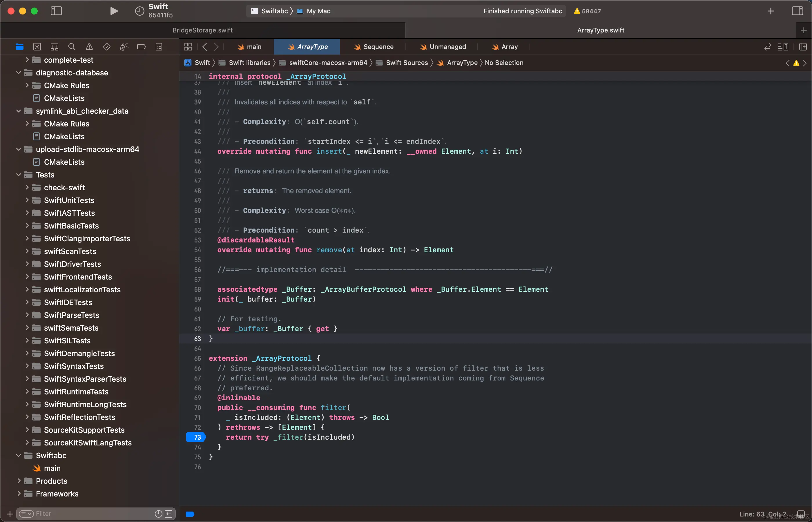Focus the navigator Filter field
This screenshot has height=522, width=812.
[97, 514]
